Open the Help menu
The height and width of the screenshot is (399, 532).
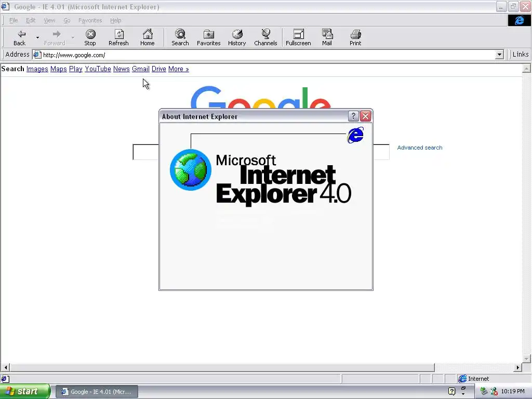(x=115, y=20)
